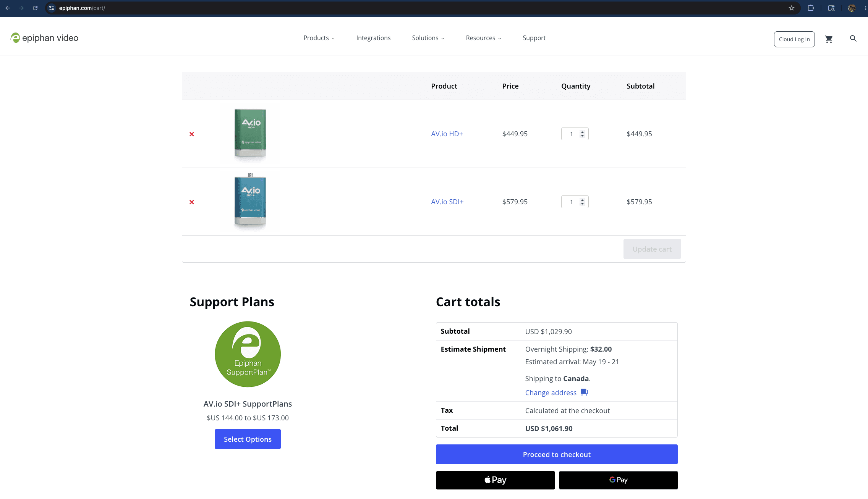Click the AV.io SDI+ quantity stepper arrows
The width and height of the screenshot is (868, 499).
pyautogui.click(x=583, y=202)
